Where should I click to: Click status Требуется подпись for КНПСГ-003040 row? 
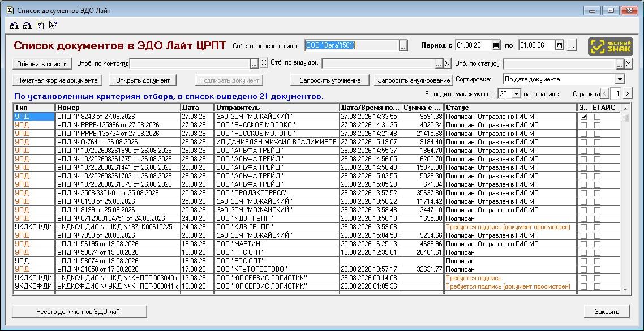510,278
